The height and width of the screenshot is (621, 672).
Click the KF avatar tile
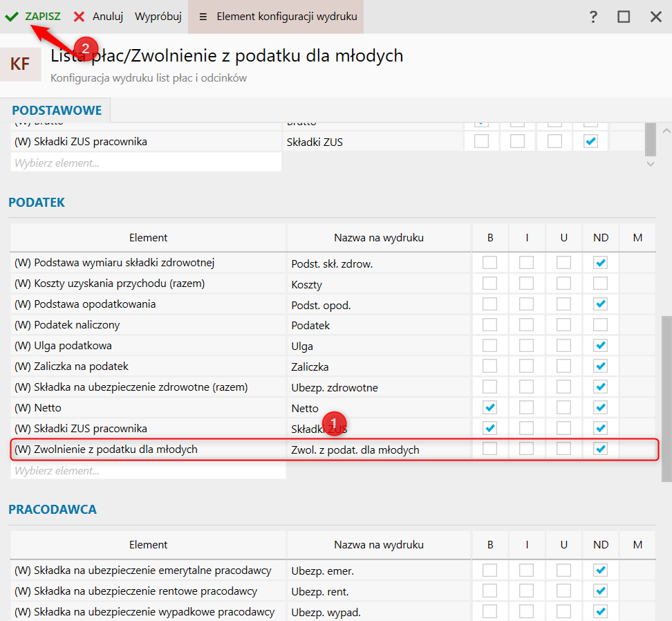20,64
